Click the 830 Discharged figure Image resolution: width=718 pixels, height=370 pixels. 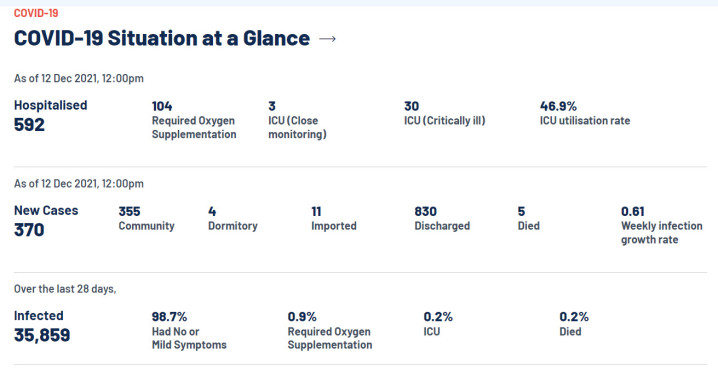(x=442, y=218)
